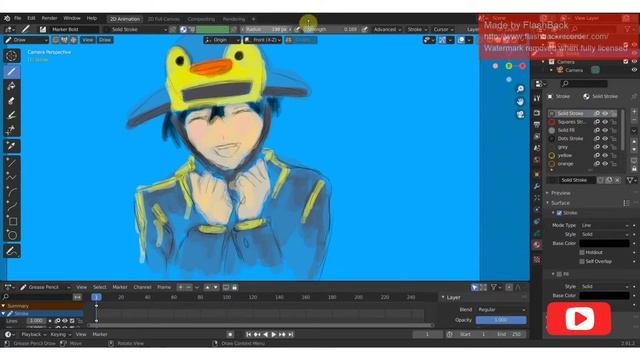Enable the Self Overlap checkbox

coord(582,262)
